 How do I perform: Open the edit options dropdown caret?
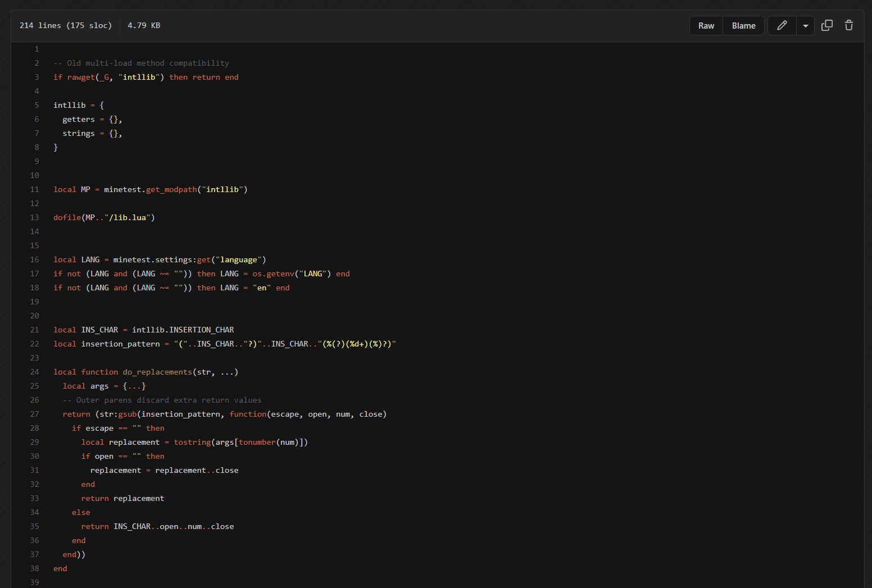[x=805, y=26]
